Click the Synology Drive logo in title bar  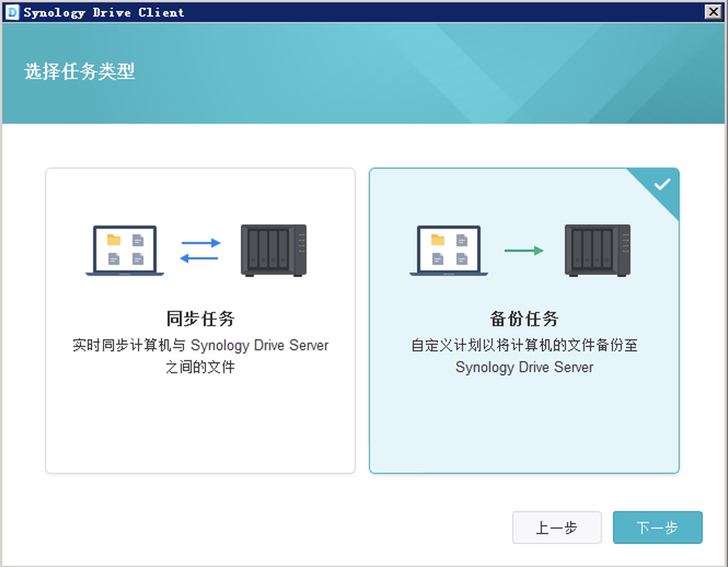point(12,12)
